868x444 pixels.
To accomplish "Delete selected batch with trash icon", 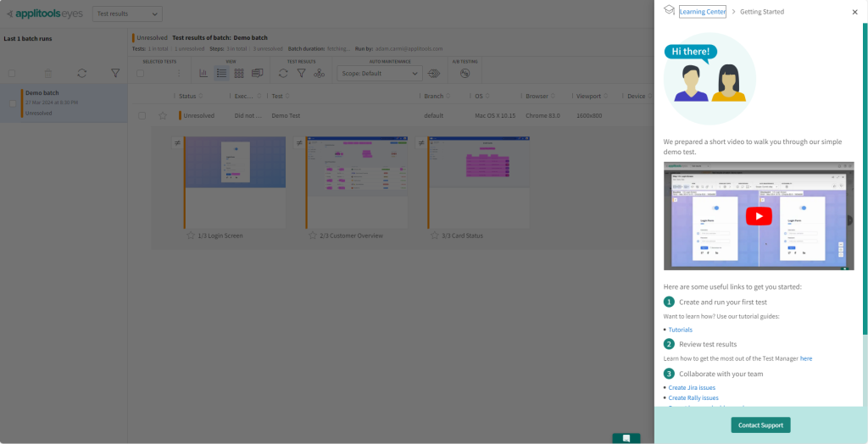I will pyautogui.click(x=47, y=74).
